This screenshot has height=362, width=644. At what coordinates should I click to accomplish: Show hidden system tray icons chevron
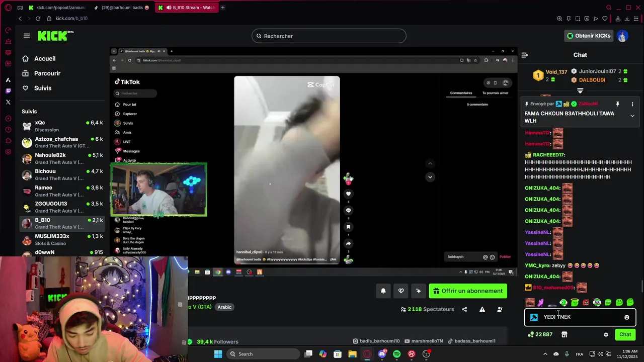tap(545, 354)
